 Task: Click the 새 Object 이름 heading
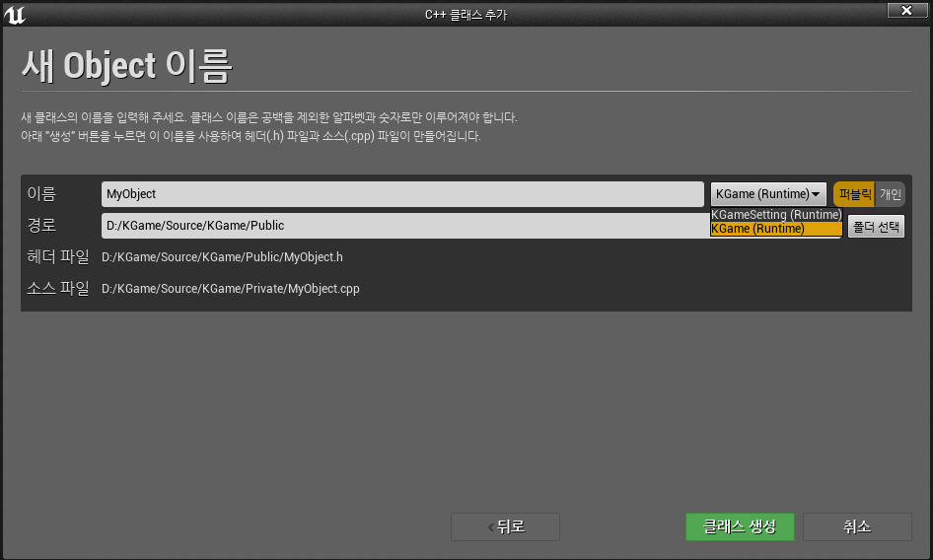tap(127, 65)
